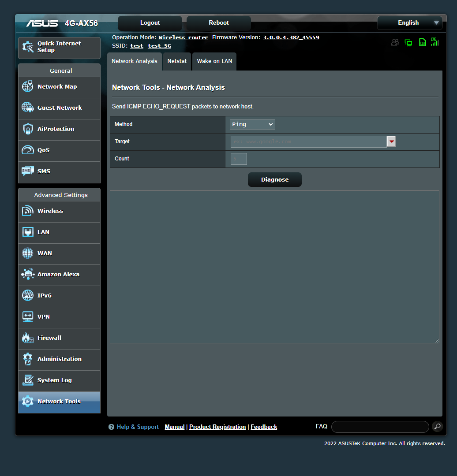Click the Logout button
The width and height of the screenshot is (457, 476).
click(150, 23)
